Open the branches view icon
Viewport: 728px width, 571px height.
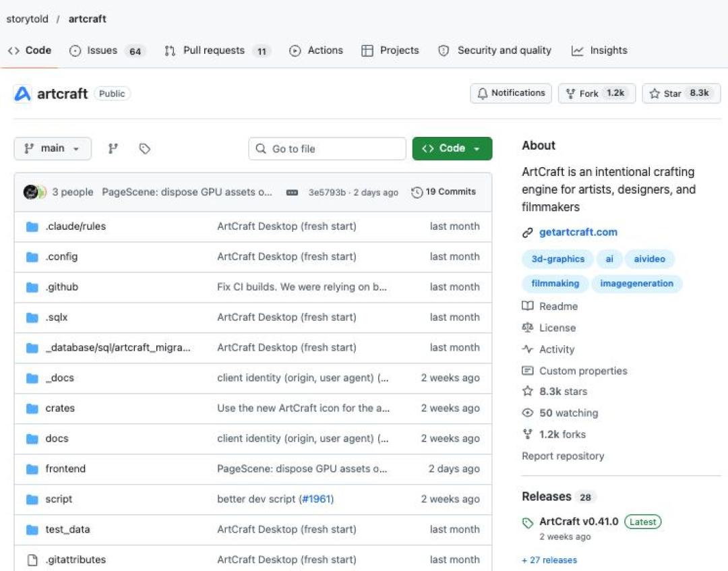[113, 148]
